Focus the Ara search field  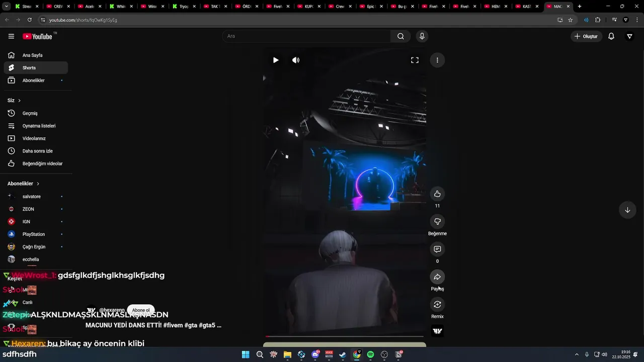pyautogui.click(x=306, y=36)
